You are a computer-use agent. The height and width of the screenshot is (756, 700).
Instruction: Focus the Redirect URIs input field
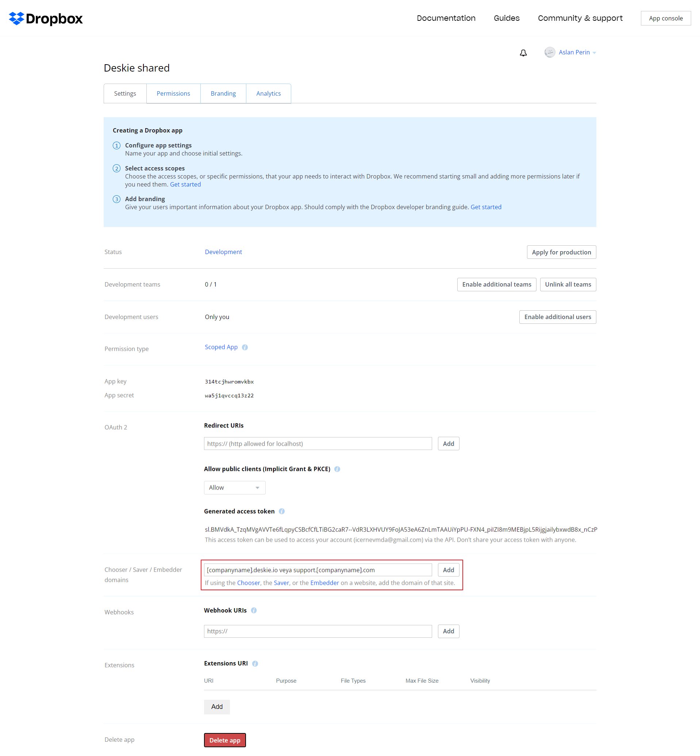pyautogui.click(x=318, y=444)
